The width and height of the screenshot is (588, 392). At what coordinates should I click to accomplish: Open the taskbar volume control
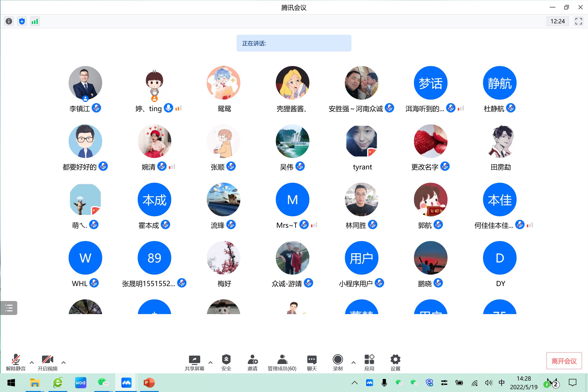click(x=489, y=382)
